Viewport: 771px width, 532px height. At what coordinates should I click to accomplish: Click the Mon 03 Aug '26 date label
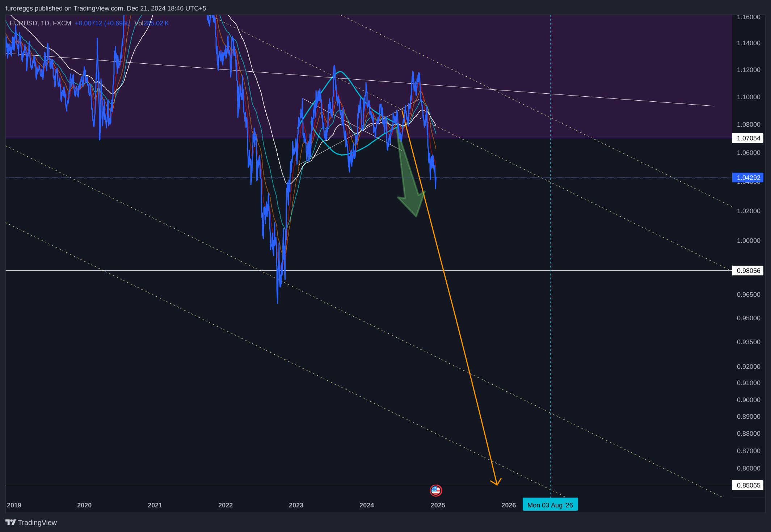[x=550, y=505]
